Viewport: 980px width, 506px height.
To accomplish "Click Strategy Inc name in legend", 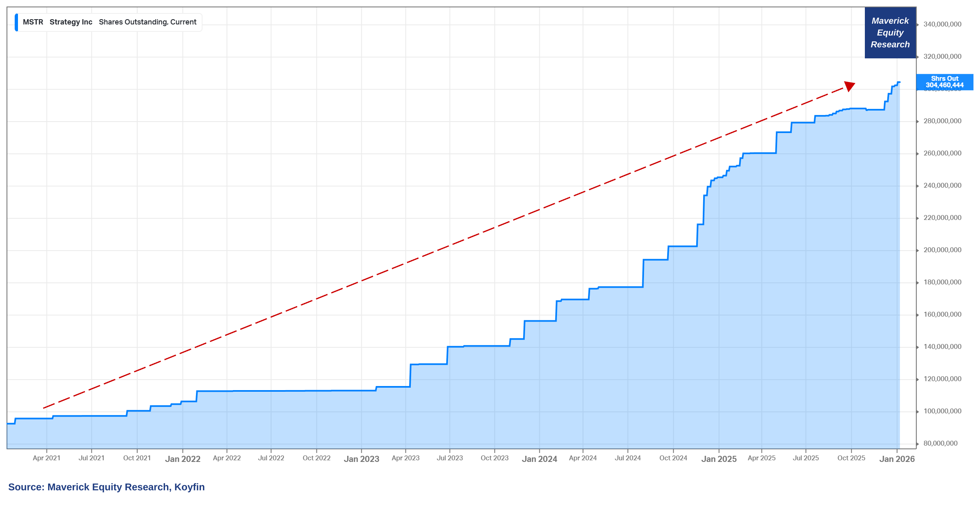I will [x=71, y=22].
